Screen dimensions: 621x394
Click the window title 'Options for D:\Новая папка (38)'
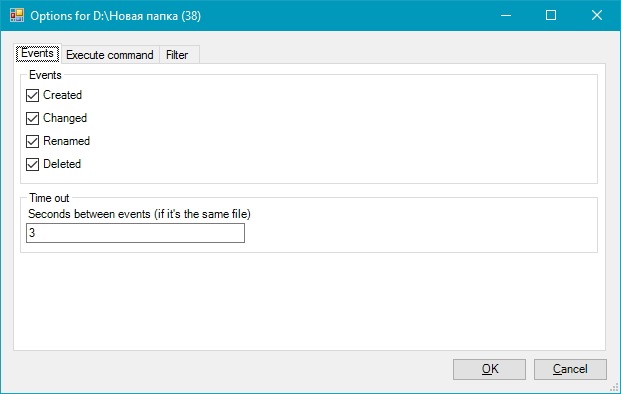(116, 16)
